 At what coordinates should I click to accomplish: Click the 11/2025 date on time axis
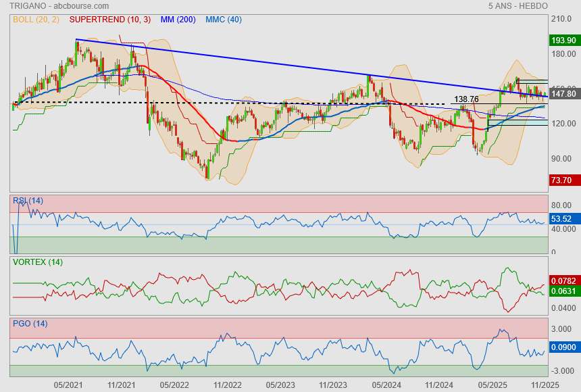(x=545, y=385)
